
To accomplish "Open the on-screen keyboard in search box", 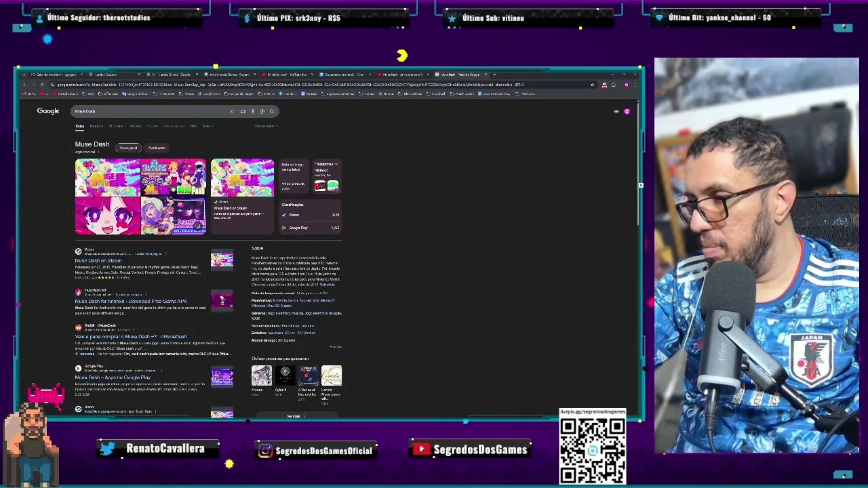I will pyautogui.click(x=243, y=111).
